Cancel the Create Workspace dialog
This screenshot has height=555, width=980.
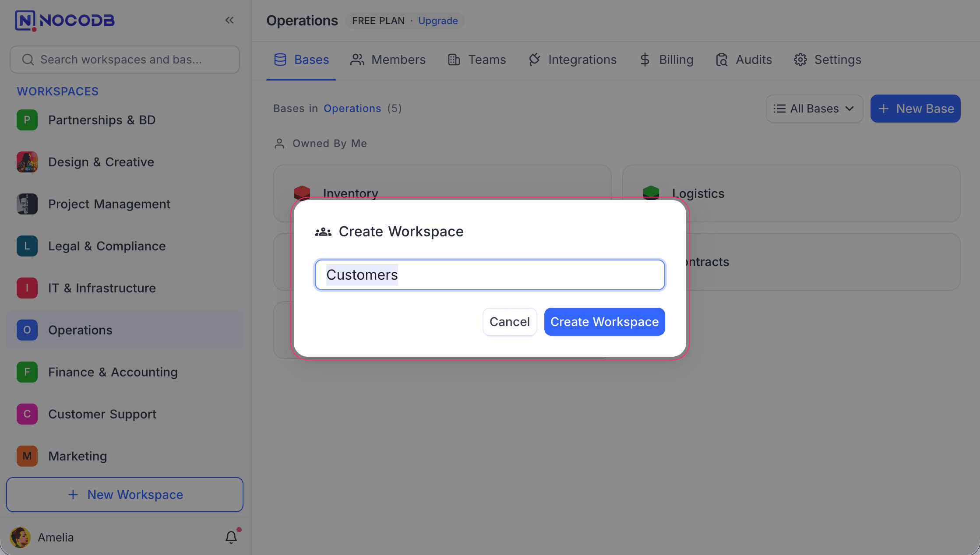click(x=509, y=322)
